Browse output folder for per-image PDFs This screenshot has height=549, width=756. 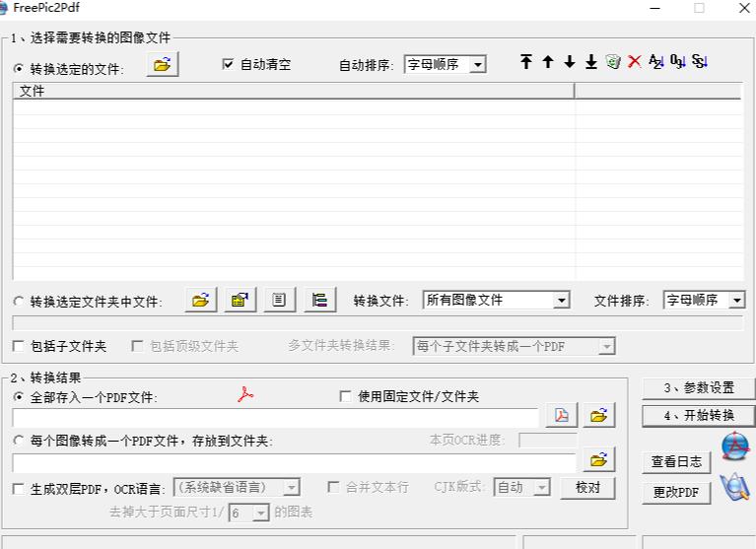click(x=599, y=459)
